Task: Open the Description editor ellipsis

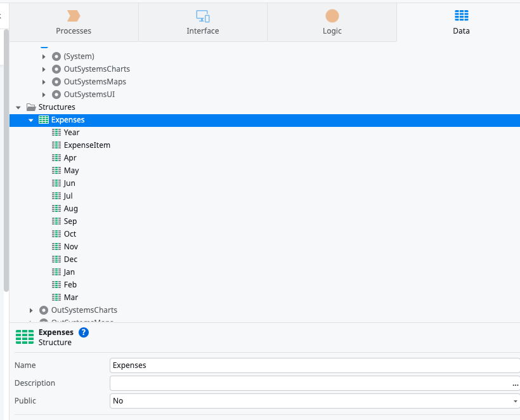Action: pyautogui.click(x=515, y=384)
